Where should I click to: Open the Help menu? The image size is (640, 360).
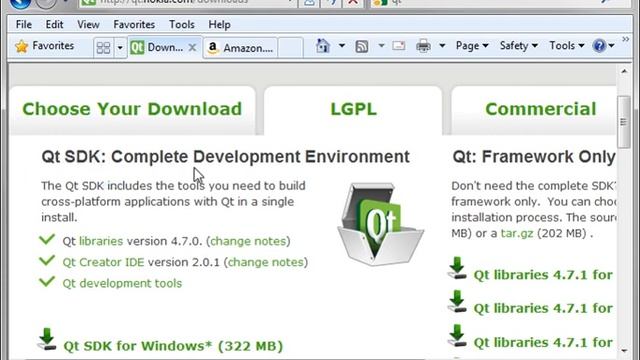click(219, 25)
